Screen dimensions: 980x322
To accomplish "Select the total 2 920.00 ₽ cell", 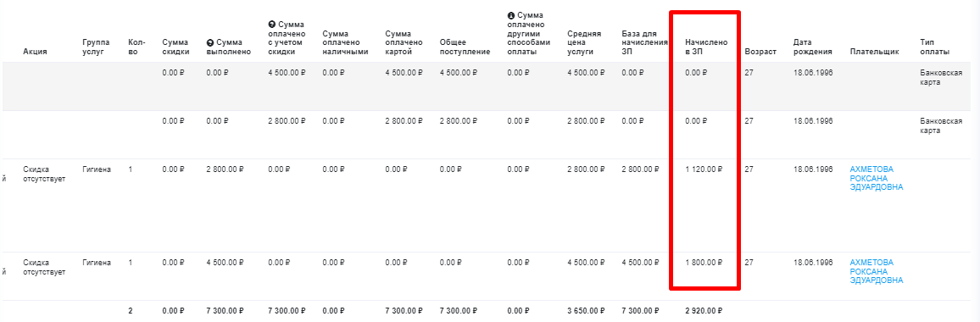I will click(703, 311).
